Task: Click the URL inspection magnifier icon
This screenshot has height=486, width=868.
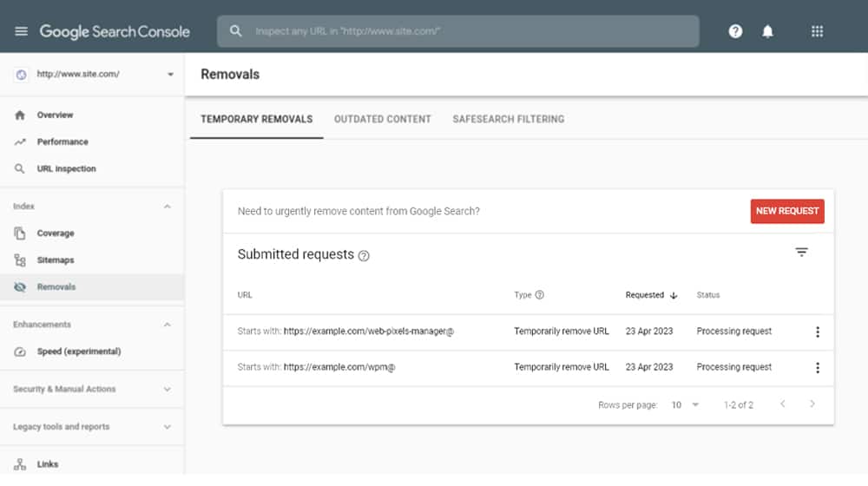Action: (x=19, y=169)
